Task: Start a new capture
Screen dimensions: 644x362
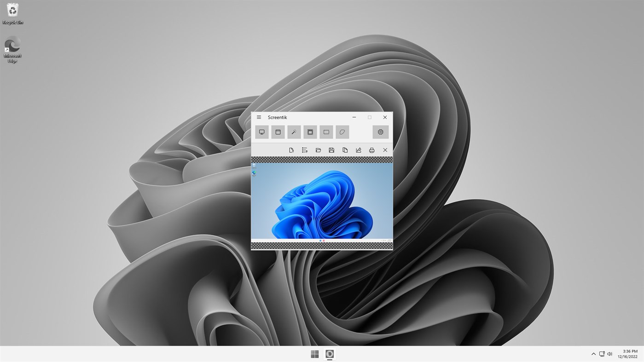Action: 291,149
